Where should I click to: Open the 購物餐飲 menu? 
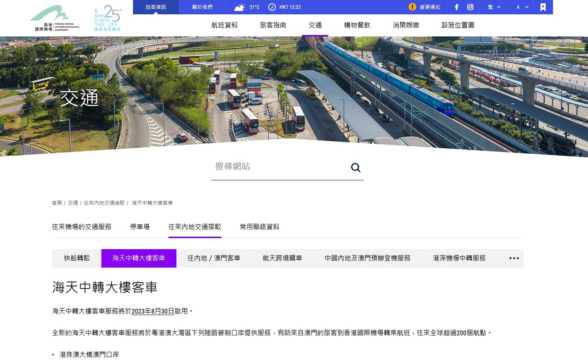pos(357,25)
